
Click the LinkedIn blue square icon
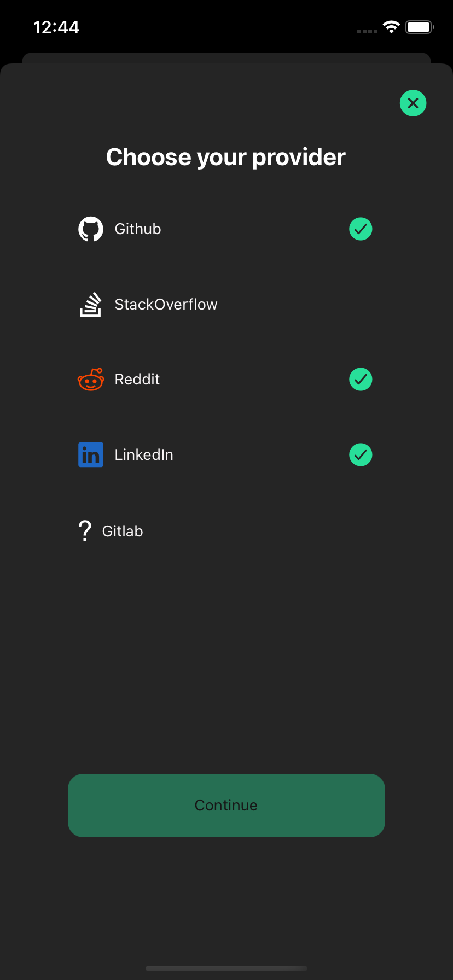pos(91,454)
